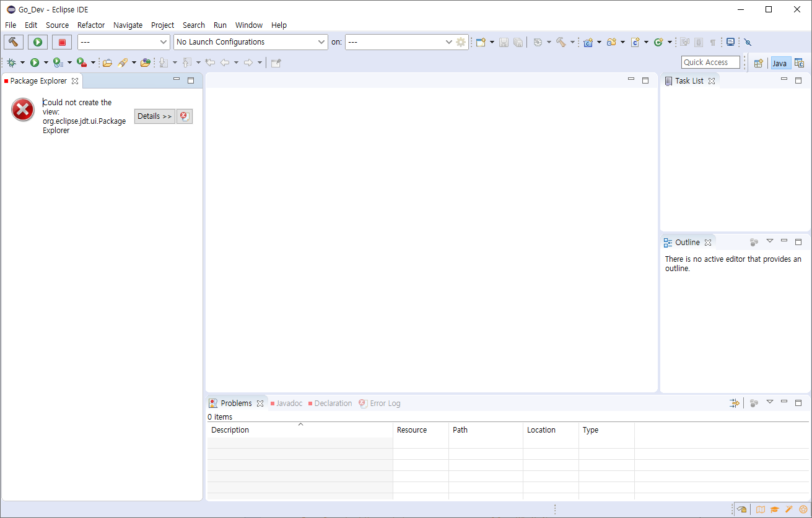The width and height of the screenshot is (812, 518).
Task: Open the launch configuration settings gear
Action: point(461,42)
